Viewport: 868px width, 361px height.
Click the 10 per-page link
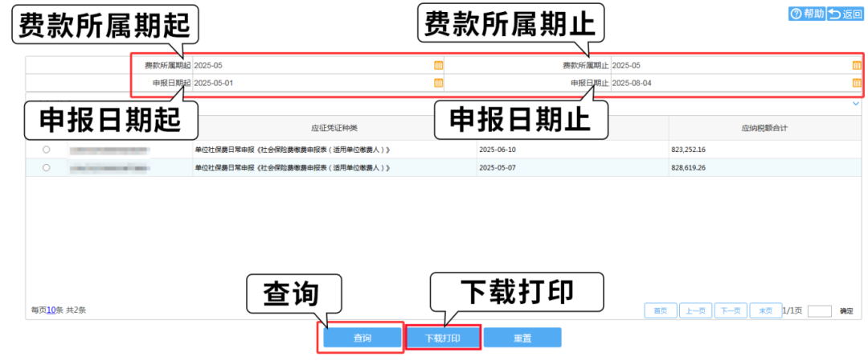[50, 310]
